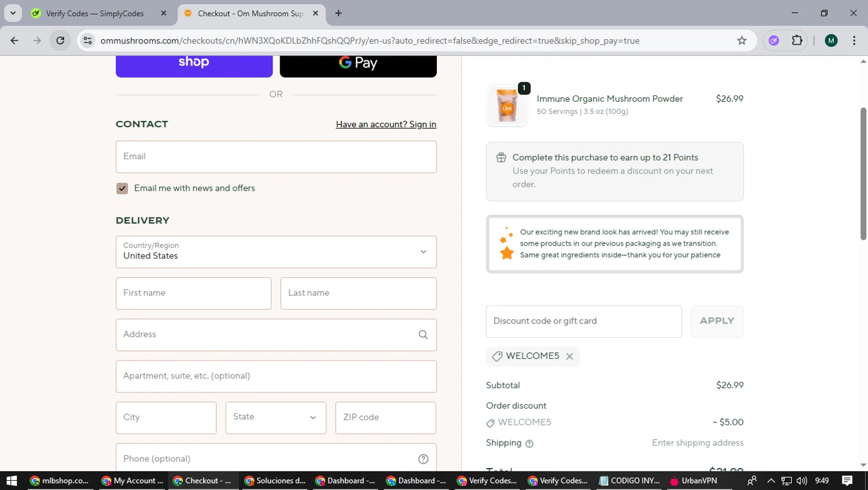Click the gift icon in points notice
Image resolution: width=868 pixels, height=490 pixels.
click(501, 157)
